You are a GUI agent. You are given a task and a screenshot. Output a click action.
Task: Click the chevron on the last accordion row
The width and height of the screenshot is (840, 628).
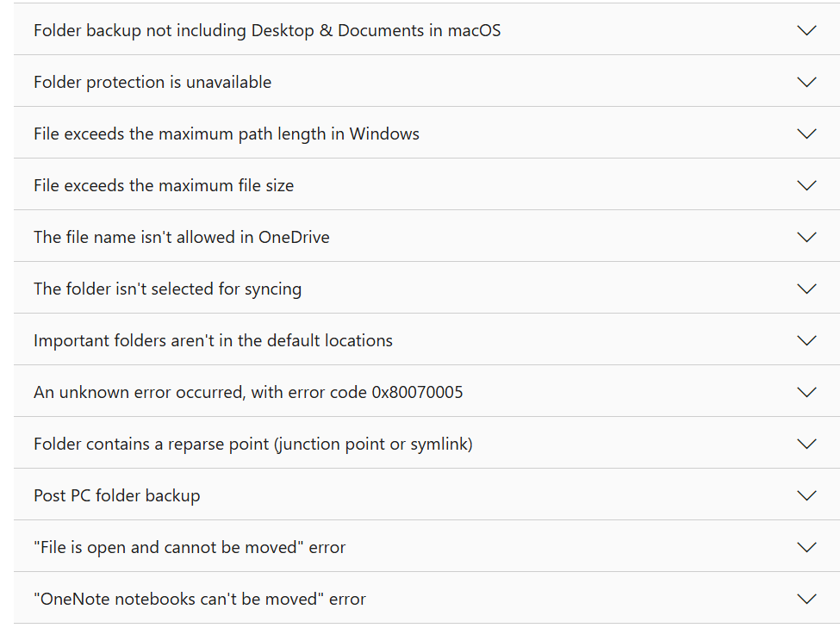pyautogui.click(x=806, y=598)
